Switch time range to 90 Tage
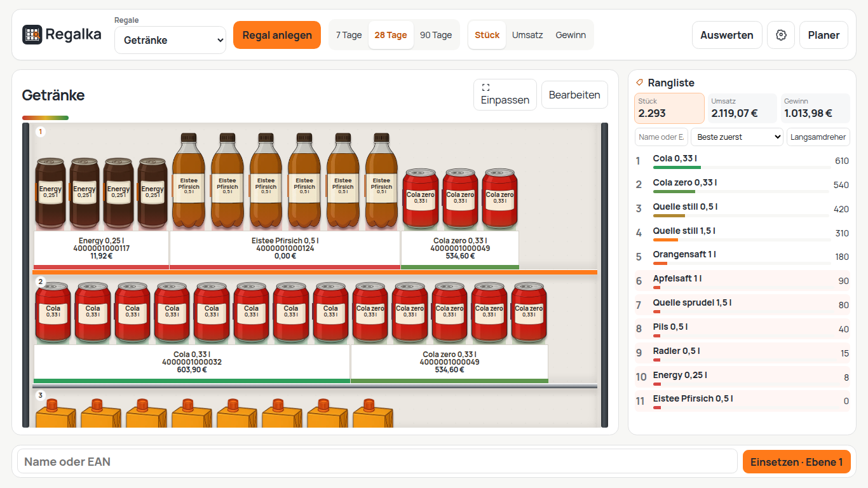868x488 pixels. click(436, 35)
